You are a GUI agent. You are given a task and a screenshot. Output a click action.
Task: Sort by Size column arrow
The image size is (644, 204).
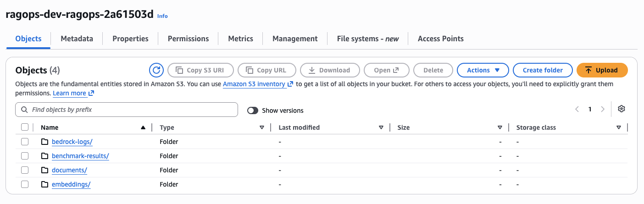point(500,127)
